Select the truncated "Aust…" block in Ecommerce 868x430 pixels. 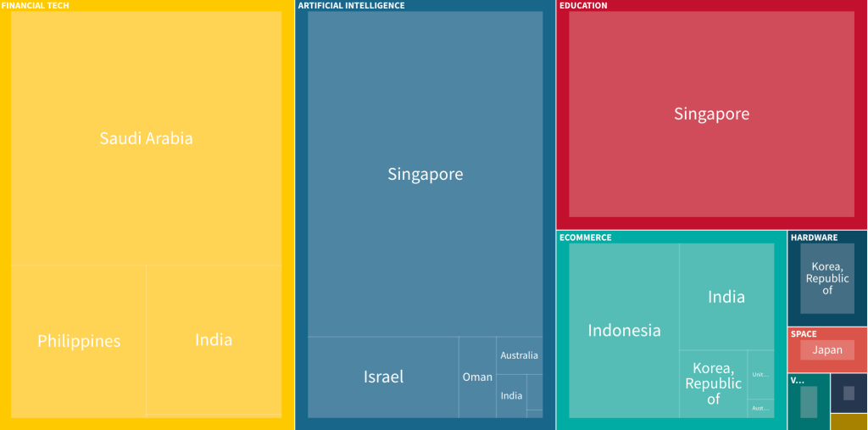click(x=760, y=409)
